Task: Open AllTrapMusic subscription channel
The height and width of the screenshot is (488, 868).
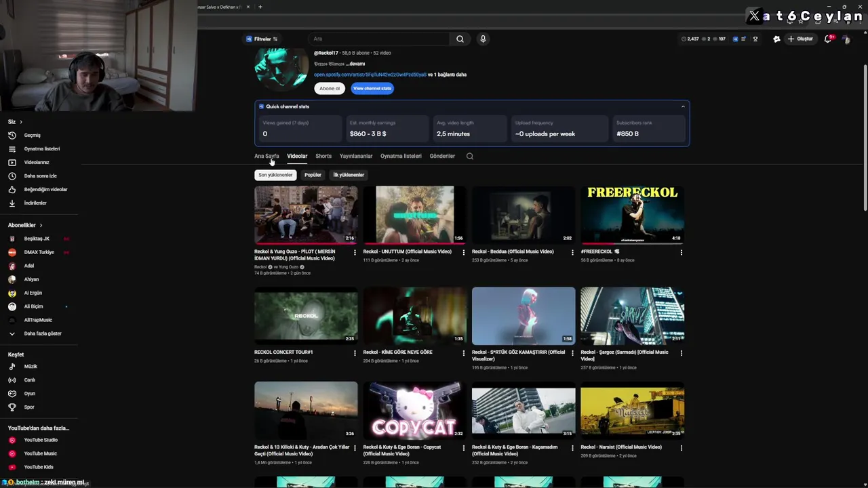Action: (x=38, y=320)
